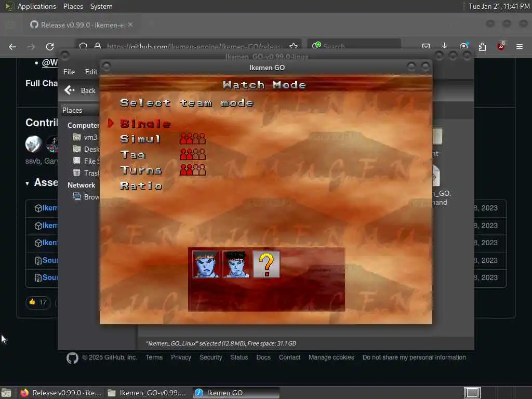Click first contributor avatar on GitHub page
The height and width of the screenshot is (399, 532).
coord(34,144)
